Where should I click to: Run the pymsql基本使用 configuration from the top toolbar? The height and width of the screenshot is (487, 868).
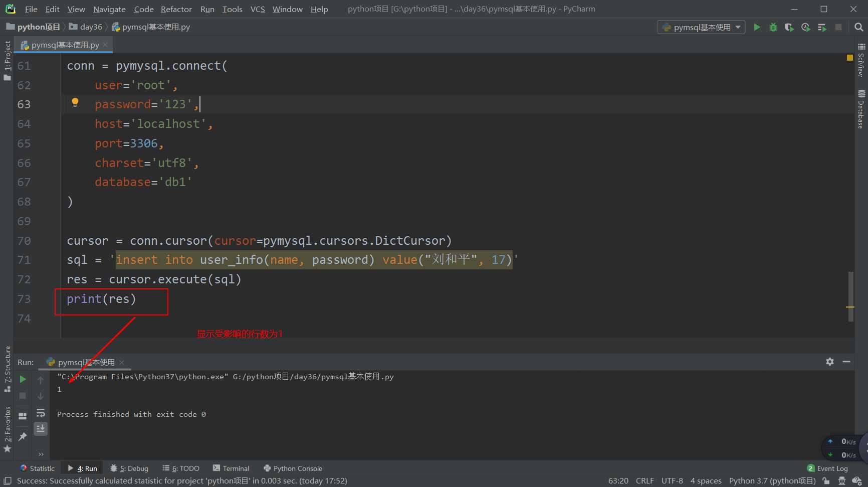click(757, 27)
